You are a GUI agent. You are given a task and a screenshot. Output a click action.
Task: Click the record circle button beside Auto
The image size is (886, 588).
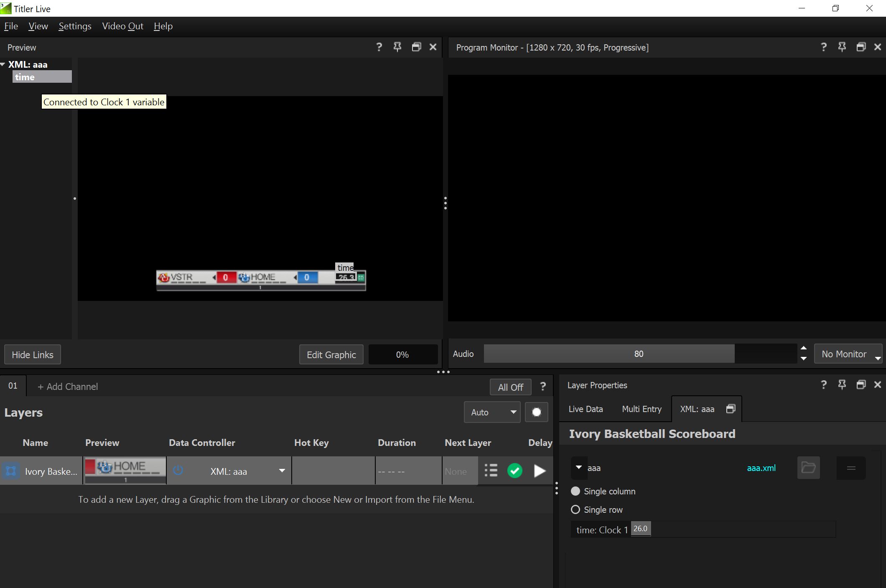coord(536,412)
